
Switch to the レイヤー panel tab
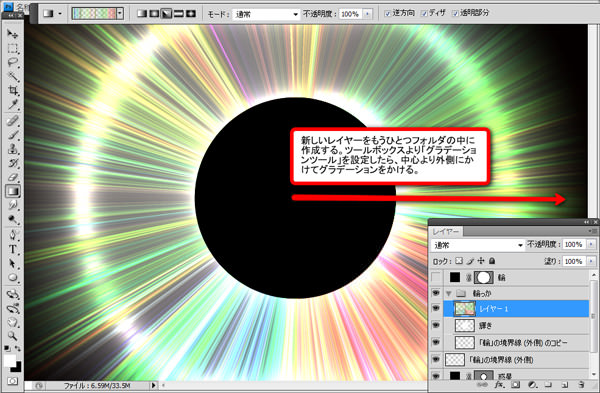pos(446,232)
